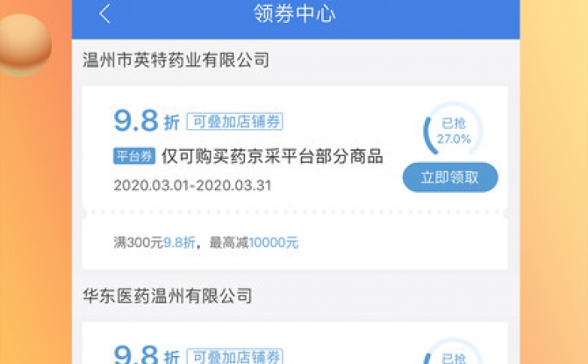This screenshot has width=588, height=364.
Task: Tap 立即领取 on the 温州市英特药业 coupon
Action: pos(450,177)
